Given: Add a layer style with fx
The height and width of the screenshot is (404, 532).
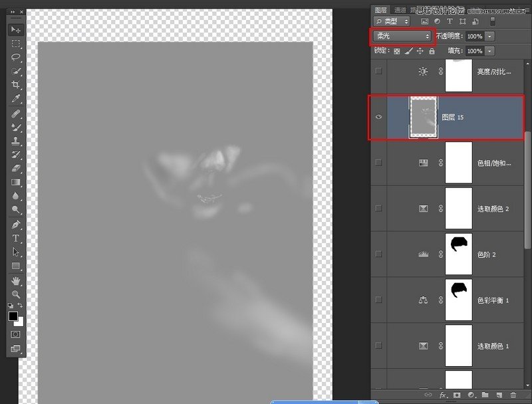Looking at the screenshot, I should (x=443, y=395).
